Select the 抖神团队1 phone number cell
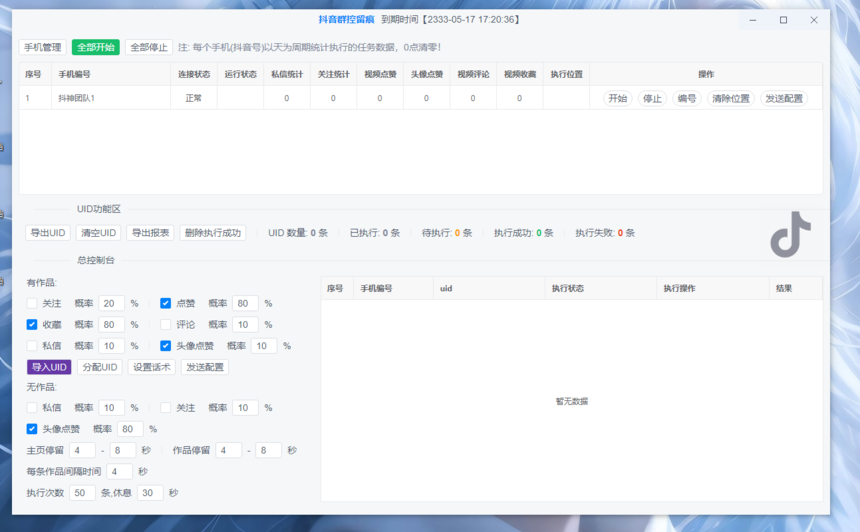The height and width of the screenshot is (532, 860). pos(111,98)
